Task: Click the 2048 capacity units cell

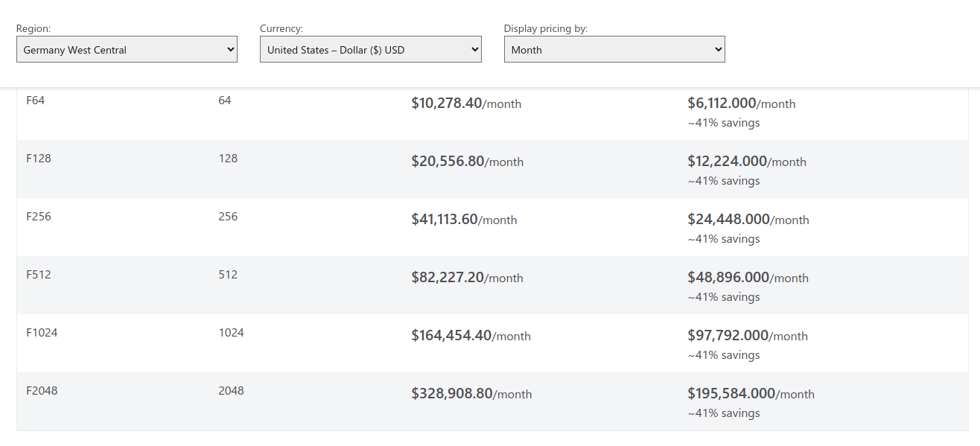Action: [x=231, y=391]
